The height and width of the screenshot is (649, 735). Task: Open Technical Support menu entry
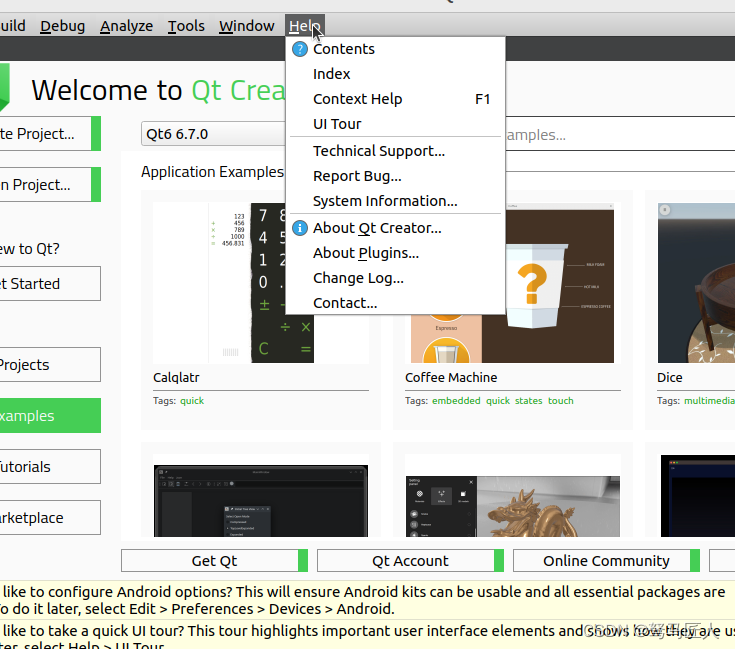click(x=395, y=151)
